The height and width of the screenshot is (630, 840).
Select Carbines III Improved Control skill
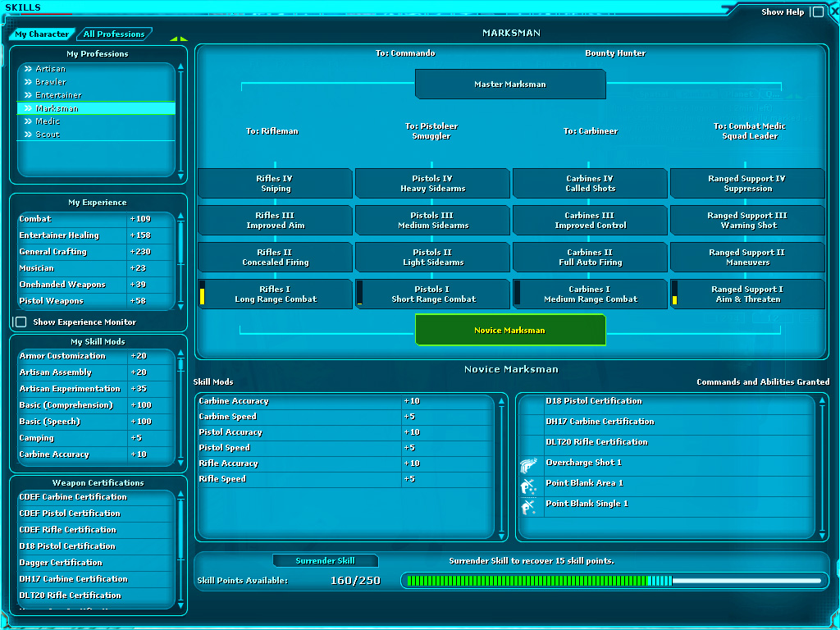click(x=590, y=220)
